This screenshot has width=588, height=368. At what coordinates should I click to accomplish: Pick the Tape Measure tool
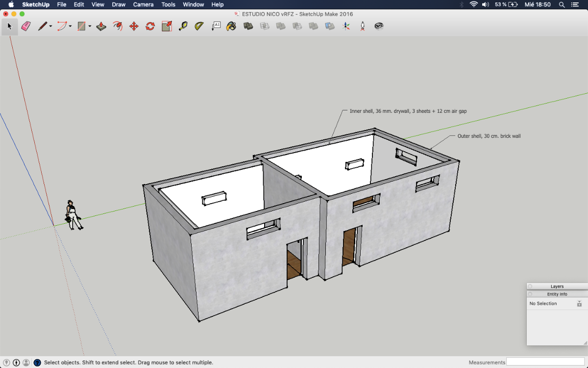(183, 26)
